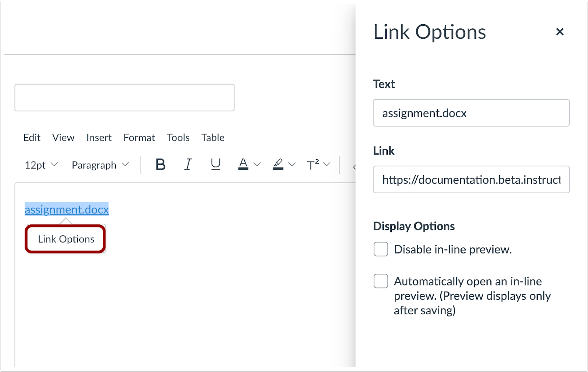Underline the selected text

point(216,164)
